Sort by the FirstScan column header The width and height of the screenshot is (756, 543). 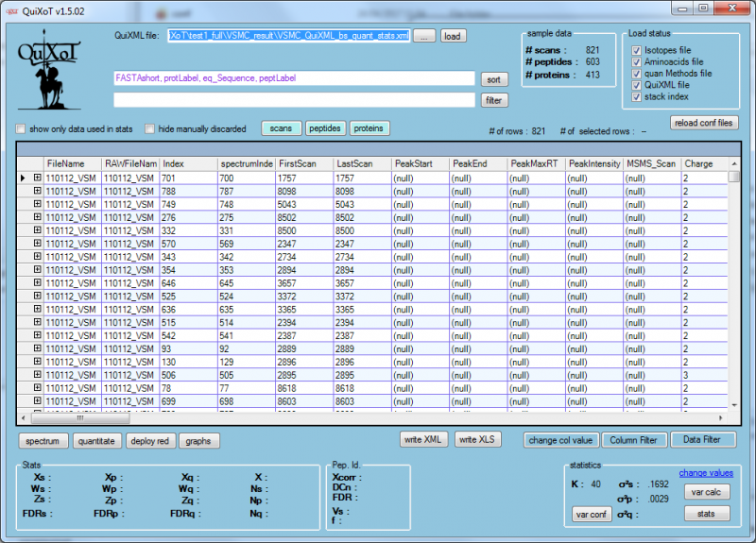[x=303, y=163]
